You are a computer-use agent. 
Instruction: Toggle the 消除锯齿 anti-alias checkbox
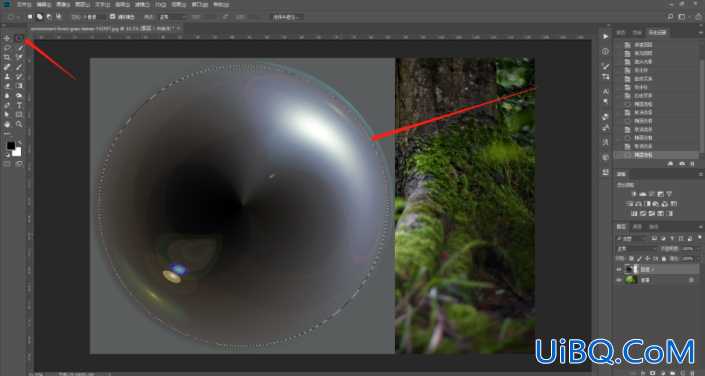[x=112, y=17]
